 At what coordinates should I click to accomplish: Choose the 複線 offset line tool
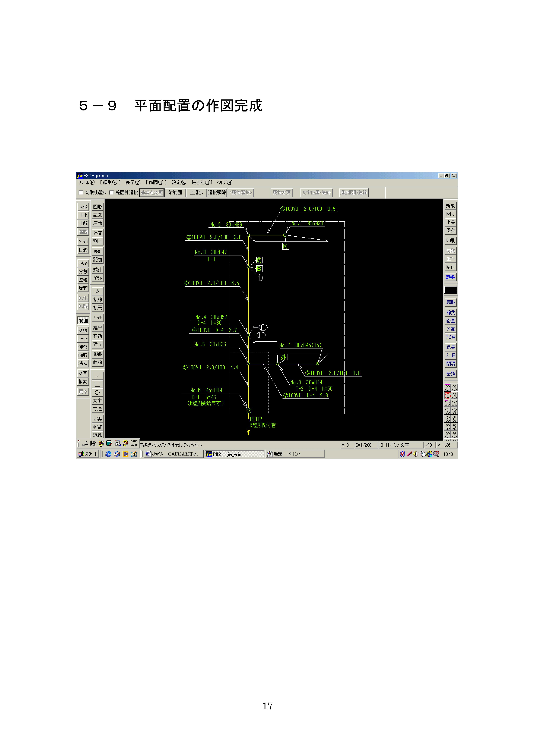pyautogui.click(x=83, y=330)
